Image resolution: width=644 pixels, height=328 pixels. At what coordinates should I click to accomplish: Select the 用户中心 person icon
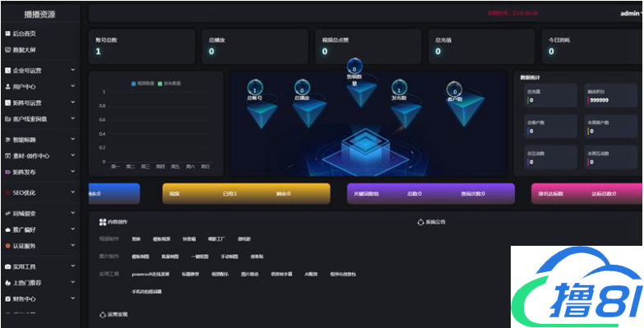(x=7, y=86)
